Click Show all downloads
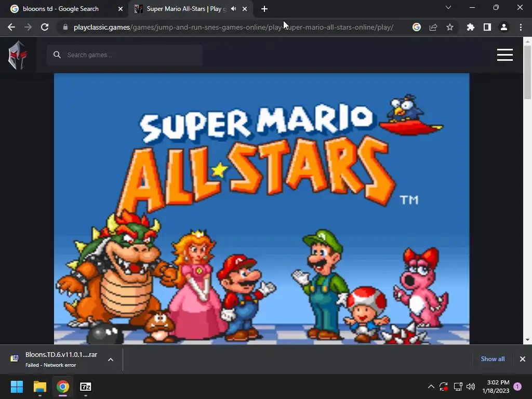532x399 pixels. point(493,359)
